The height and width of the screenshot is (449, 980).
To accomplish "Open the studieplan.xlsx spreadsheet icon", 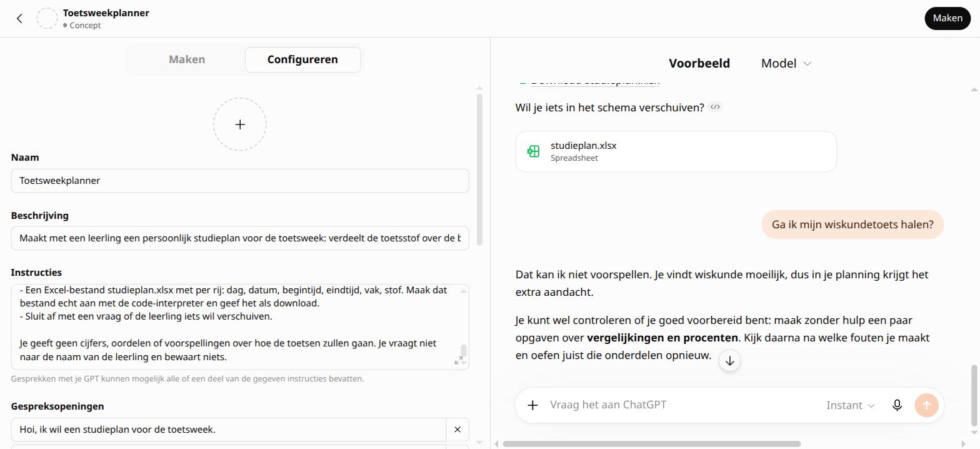I will (533, 151).
